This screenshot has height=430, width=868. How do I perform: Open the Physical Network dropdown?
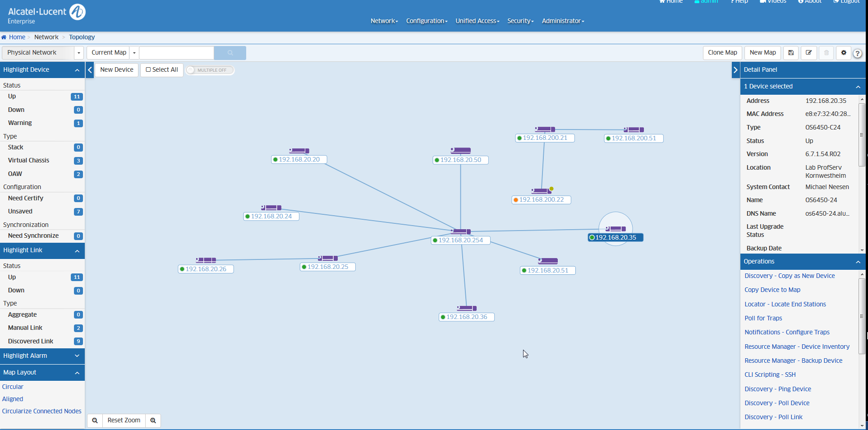[42, 53]
